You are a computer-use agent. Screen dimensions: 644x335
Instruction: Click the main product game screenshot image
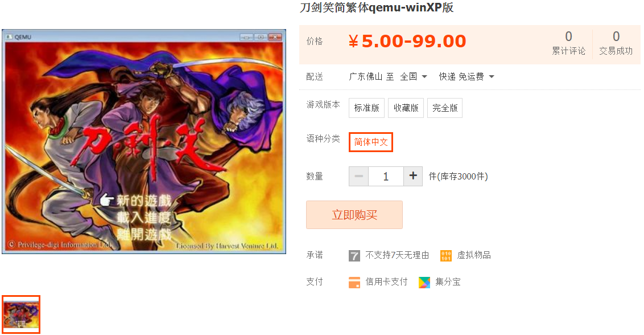144,141
